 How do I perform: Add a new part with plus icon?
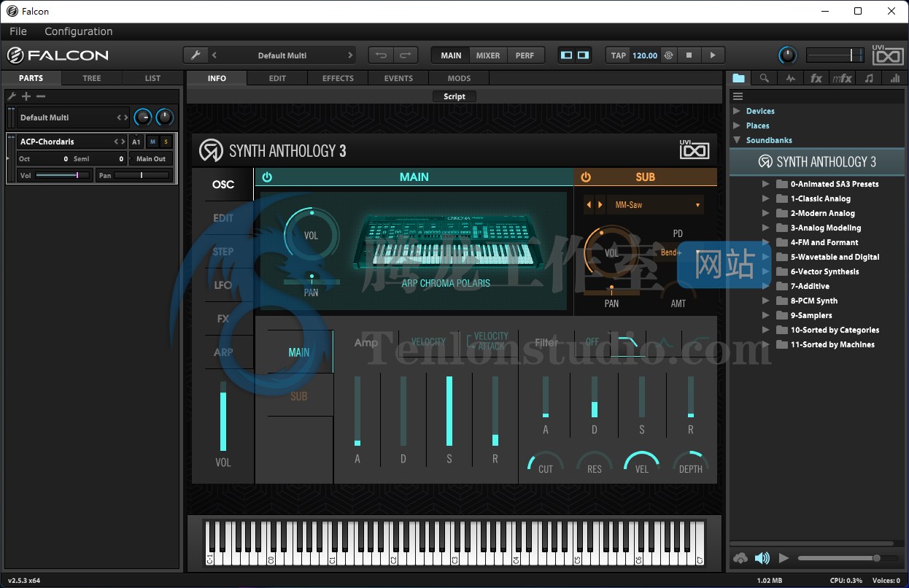click(26, 96)
